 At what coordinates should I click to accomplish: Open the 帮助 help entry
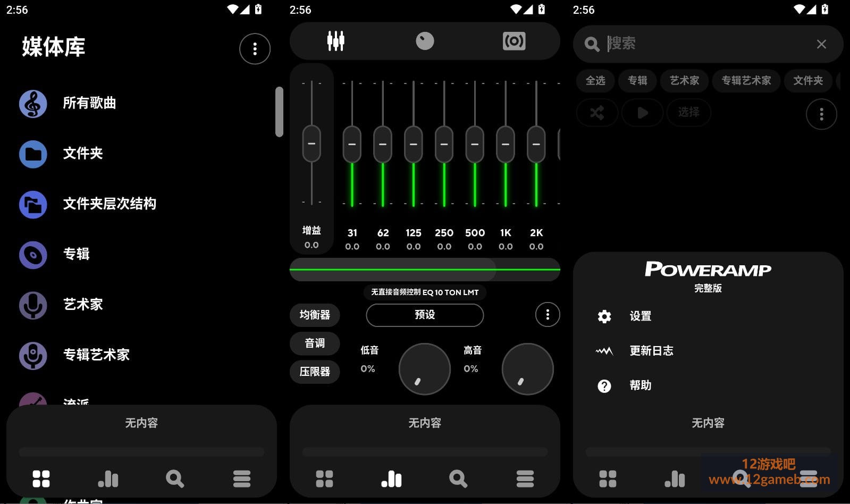point(624,385)
